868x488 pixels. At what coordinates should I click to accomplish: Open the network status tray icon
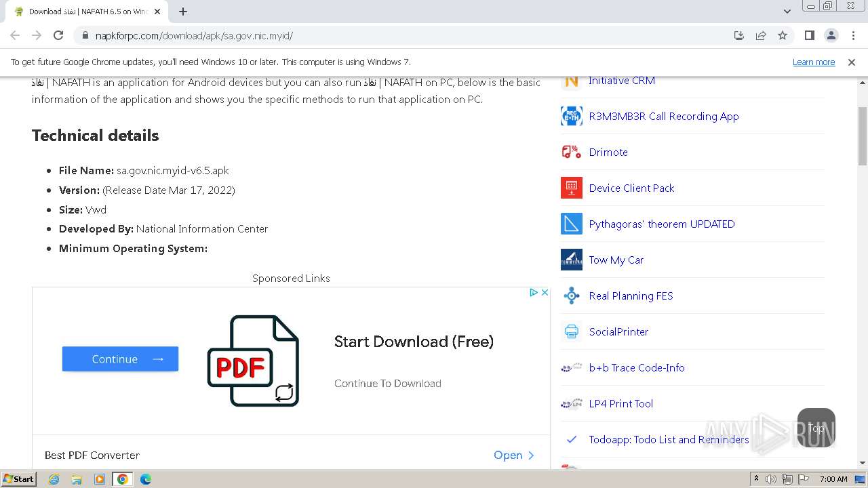point(787,479)
